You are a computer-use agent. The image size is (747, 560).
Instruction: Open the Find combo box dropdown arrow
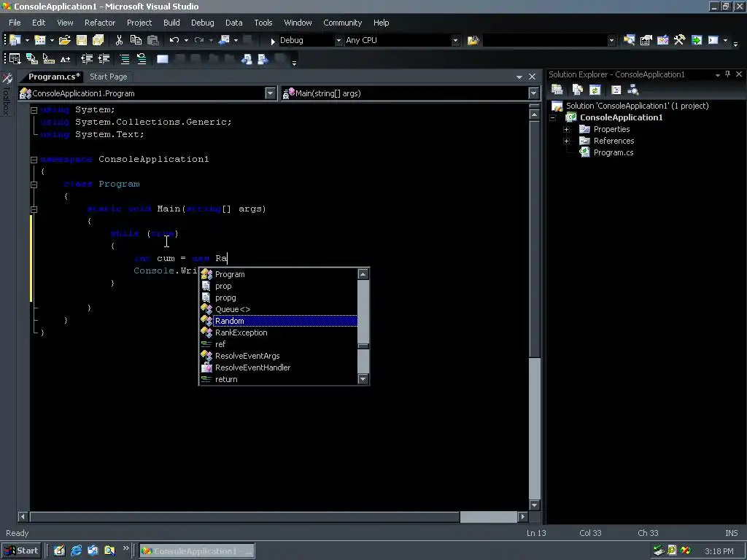coord(611,41)
